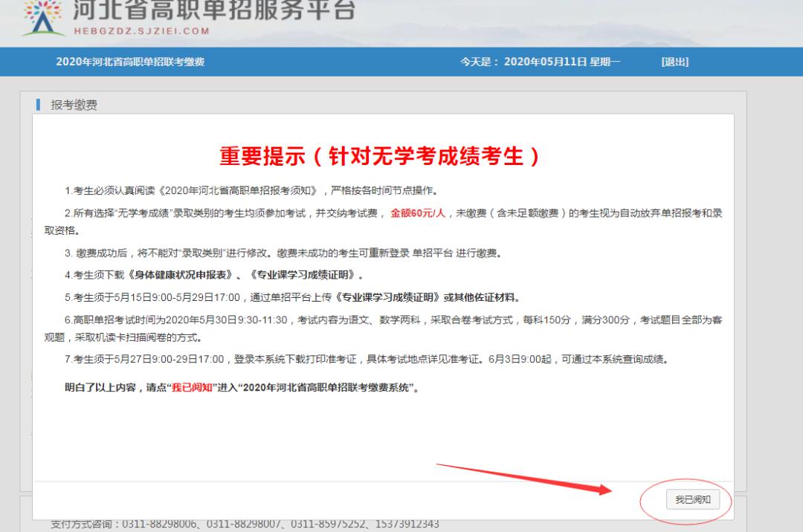Click the blue marker beside 报考缴费 heading
Screen dimensions: 803x532
point(39,105)
